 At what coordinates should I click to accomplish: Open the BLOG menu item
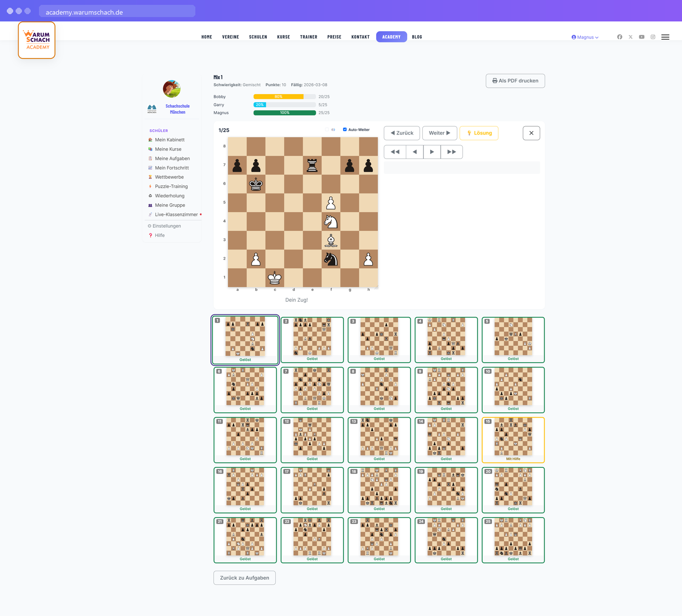[417, 37]
